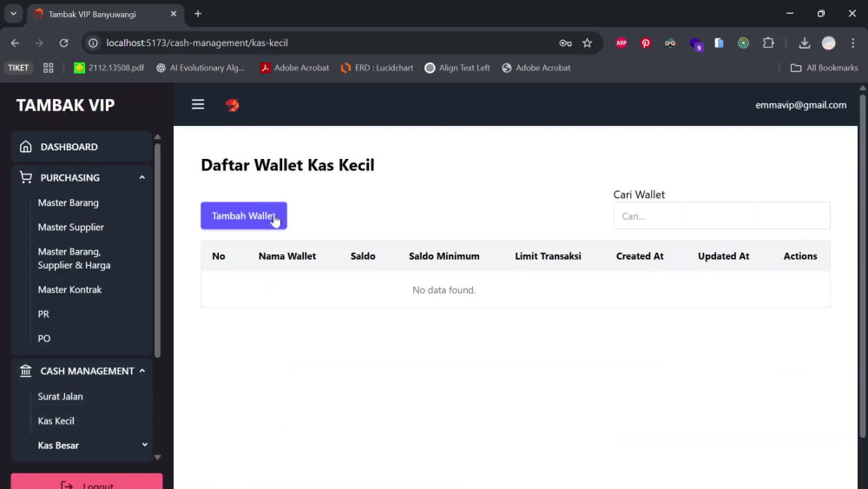Screen dimensions: 868x489
Task: Click the browser address bar URL
Action: 197,43
